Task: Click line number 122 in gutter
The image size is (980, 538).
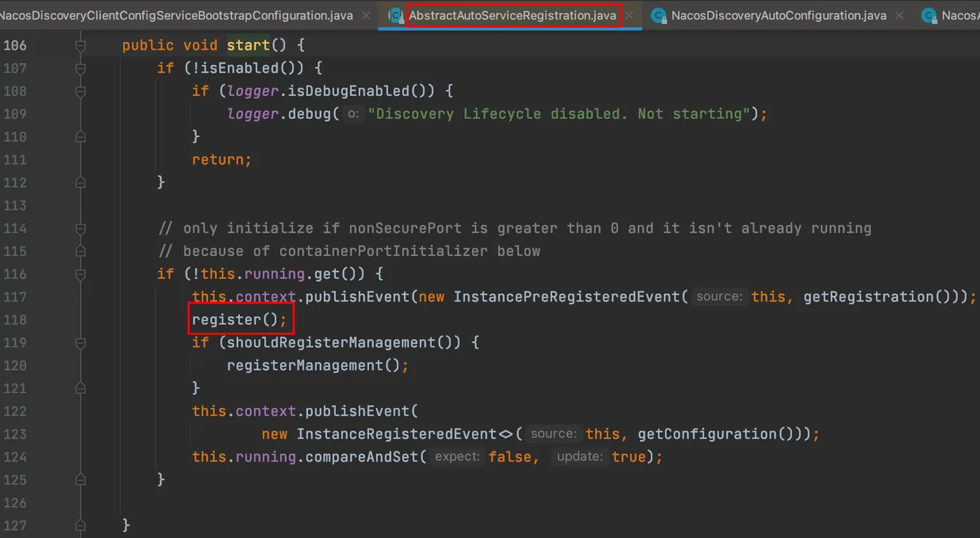Action: pos(15,411)
